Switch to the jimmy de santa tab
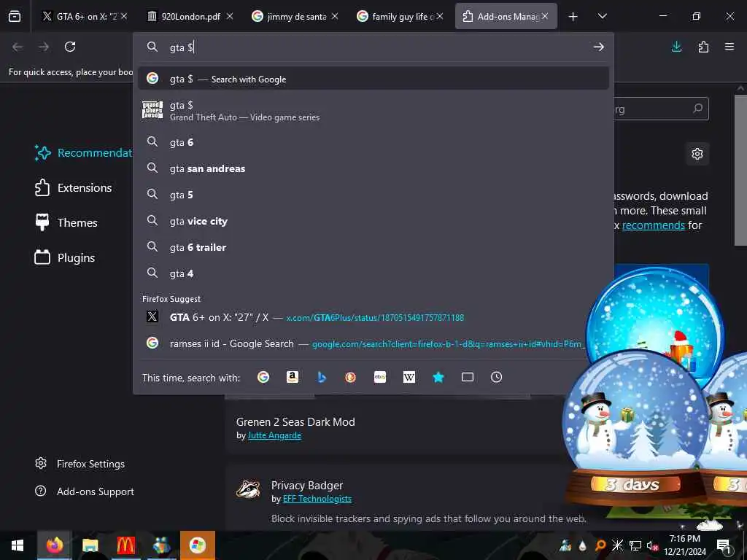This screenshot has width=747, height=560. pos(296,16)
